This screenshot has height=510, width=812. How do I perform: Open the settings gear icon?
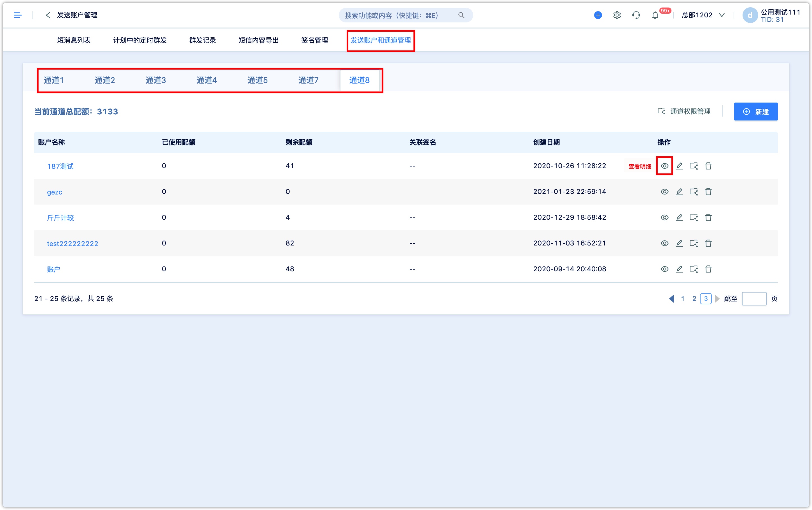(617, 15)
